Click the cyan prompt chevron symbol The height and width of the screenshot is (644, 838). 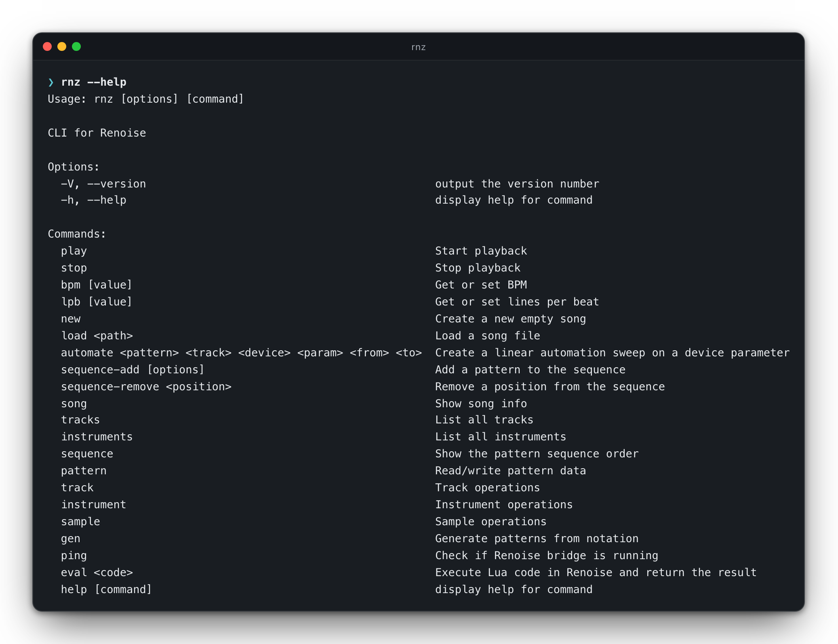tap(51, 82)
